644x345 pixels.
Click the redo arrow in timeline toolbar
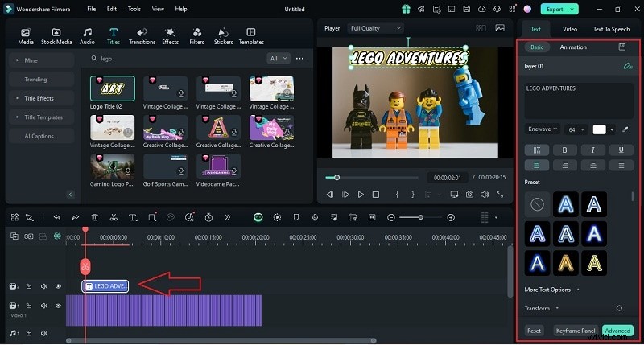point(76,217)
